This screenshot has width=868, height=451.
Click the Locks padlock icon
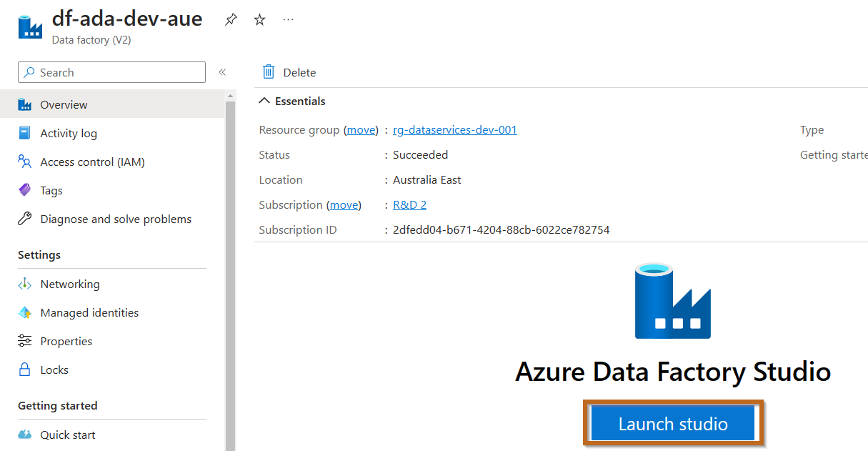[x=25, y=370]
